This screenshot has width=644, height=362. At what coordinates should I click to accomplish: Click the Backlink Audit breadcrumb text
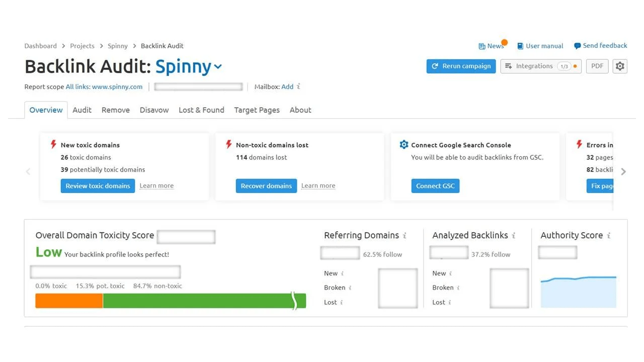click(x=162, y=46)
